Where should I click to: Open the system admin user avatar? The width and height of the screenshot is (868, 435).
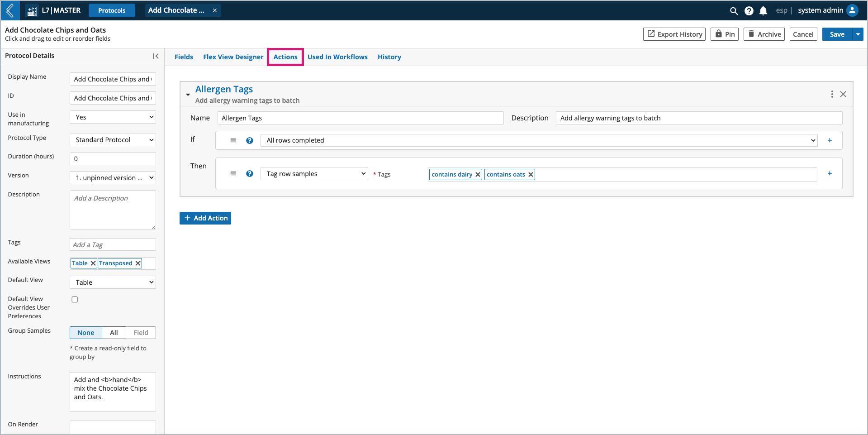pyautogui.click(x=852, y=10)
